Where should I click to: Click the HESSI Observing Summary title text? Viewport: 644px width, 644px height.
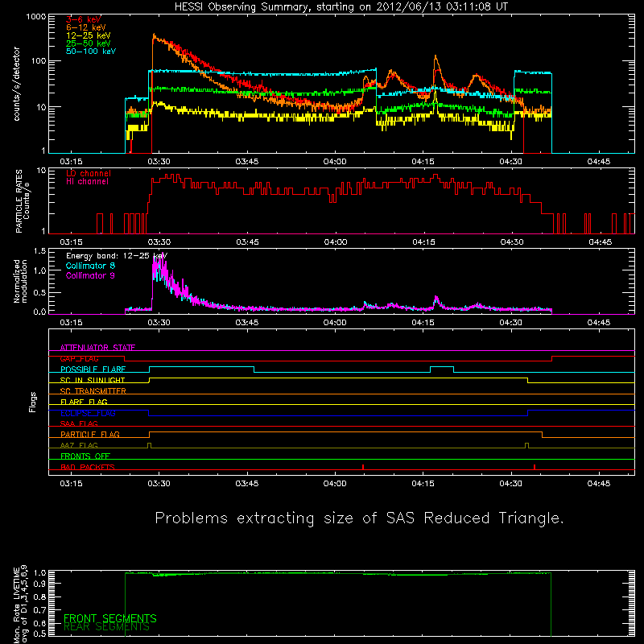coord(341,6)
